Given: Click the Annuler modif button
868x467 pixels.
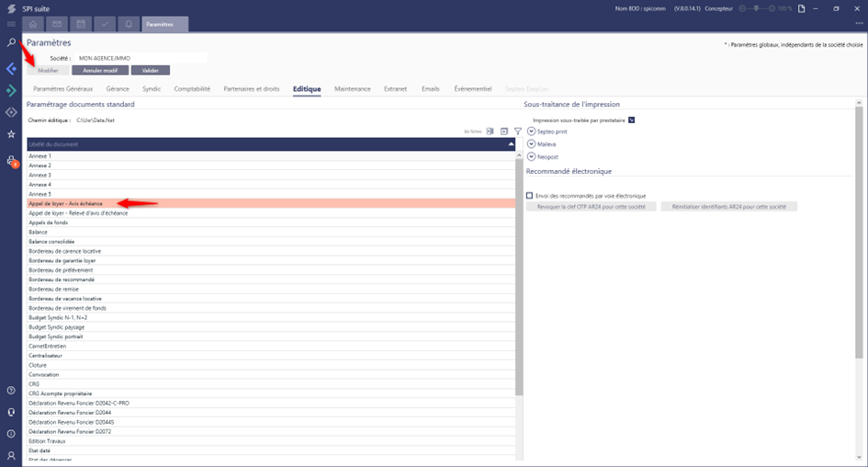Looking at the screenshot, I should pos(100,70).
